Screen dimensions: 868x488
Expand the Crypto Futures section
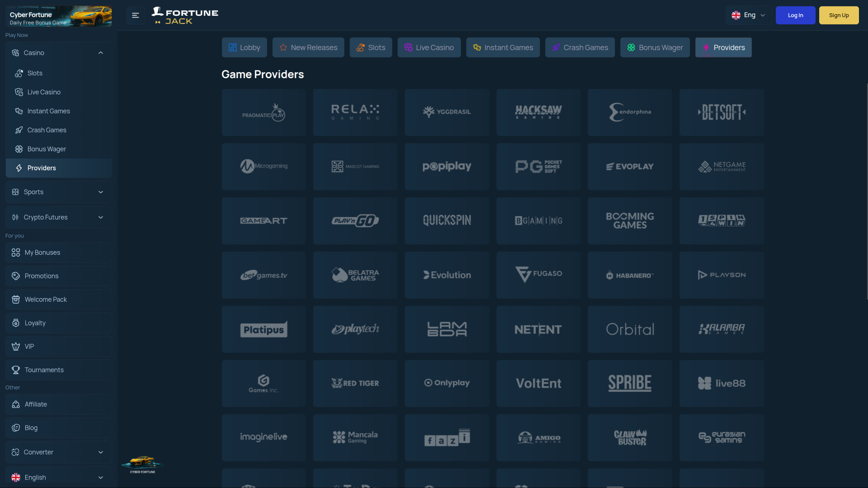pos(101,217)
